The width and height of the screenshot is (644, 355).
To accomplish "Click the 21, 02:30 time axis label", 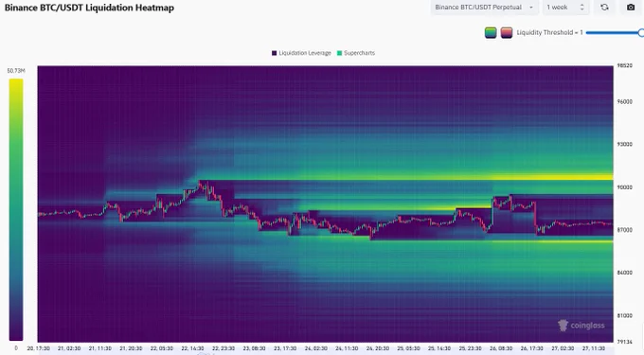I will [69, 348].
